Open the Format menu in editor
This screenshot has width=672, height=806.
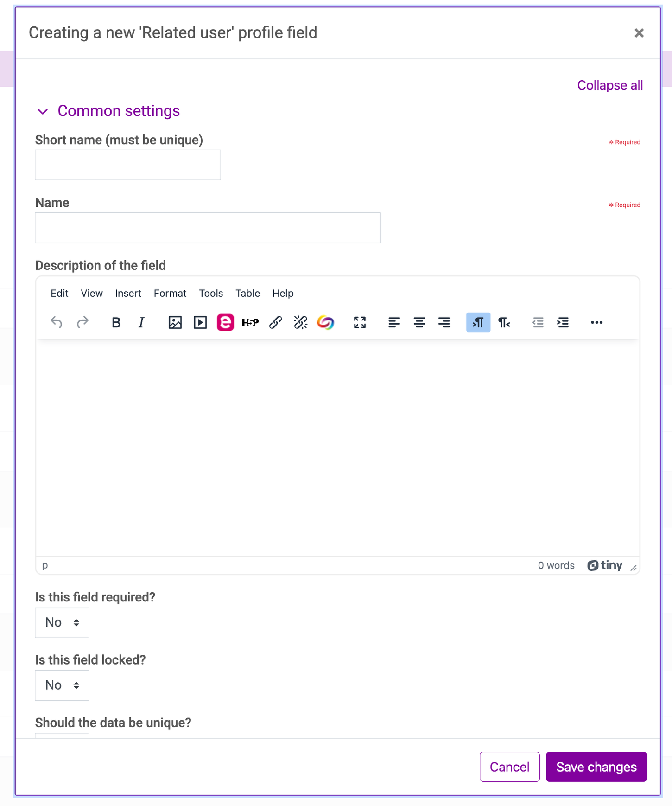point(170,293)
